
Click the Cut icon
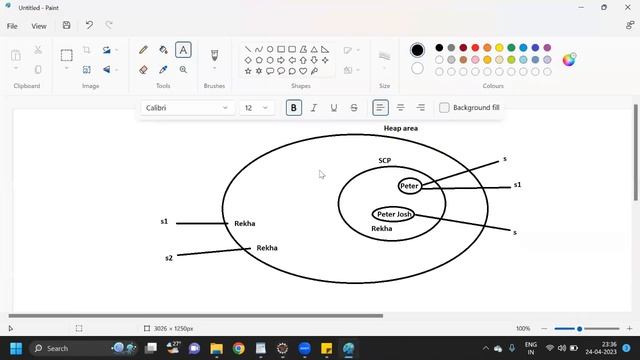coord(38,50)
